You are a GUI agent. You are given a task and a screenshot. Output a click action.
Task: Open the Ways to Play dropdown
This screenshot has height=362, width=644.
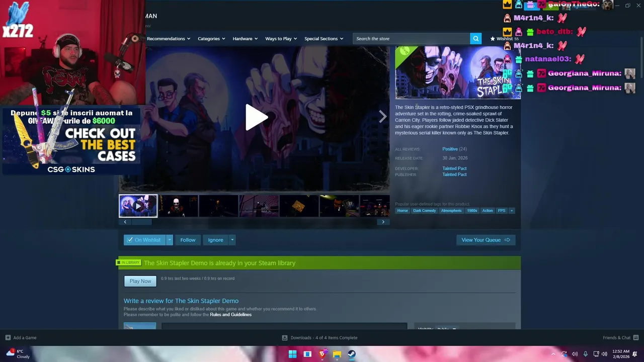click(x=281, y=39)
